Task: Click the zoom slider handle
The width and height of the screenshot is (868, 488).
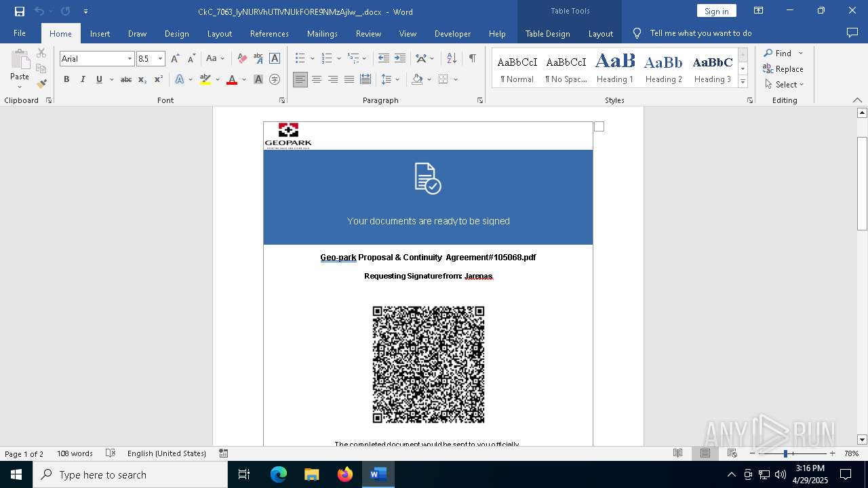Action: coord(785,453)
